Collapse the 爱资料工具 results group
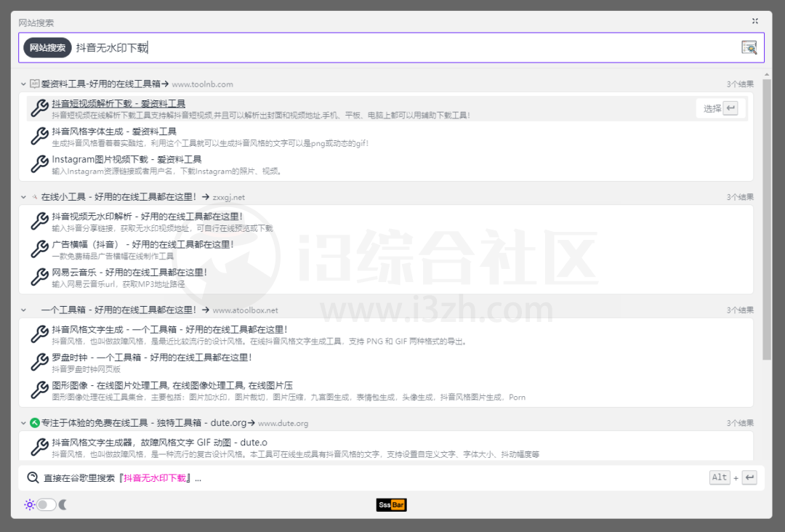The height and width of the screenshot is (532, 785). (23, 84)
